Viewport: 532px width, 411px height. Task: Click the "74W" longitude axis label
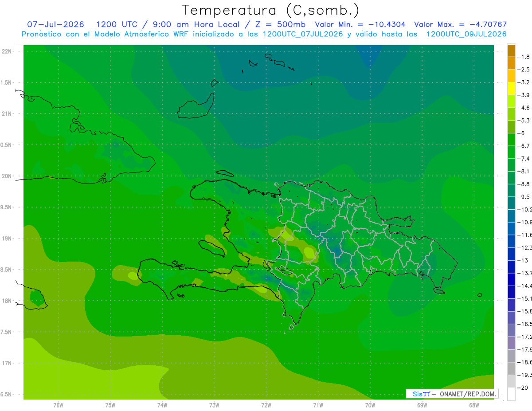pos(162,405)
